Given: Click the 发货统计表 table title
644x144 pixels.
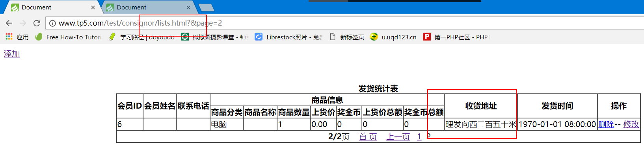Looking at the screenshot, I should coord(378,89).
